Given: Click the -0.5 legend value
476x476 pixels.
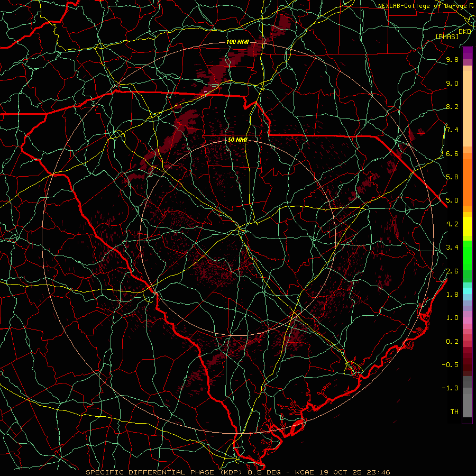Looking at the screenshot, I should (450, 364).
